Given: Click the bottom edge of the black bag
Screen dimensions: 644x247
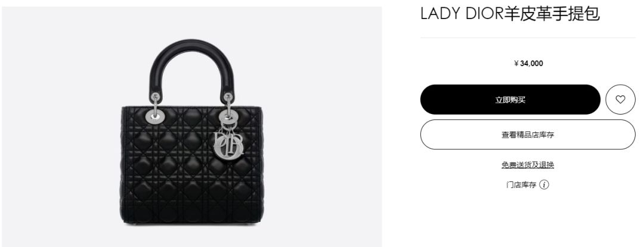Looking at the screenshot, I should tap(192, 223).
